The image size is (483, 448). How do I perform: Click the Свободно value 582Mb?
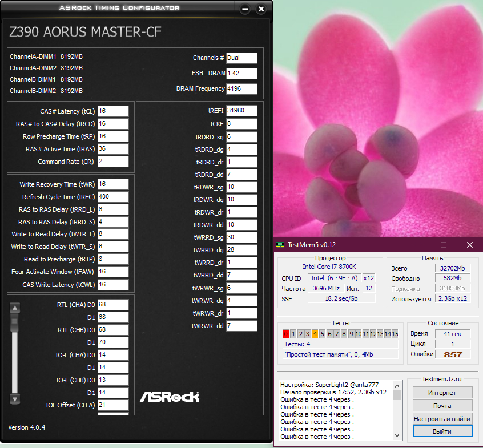453,278
